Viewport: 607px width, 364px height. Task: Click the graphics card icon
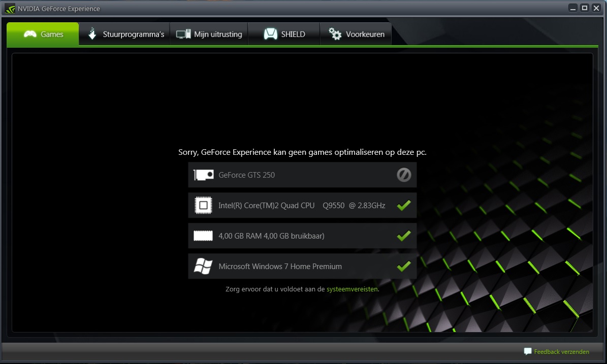point(203,175)
